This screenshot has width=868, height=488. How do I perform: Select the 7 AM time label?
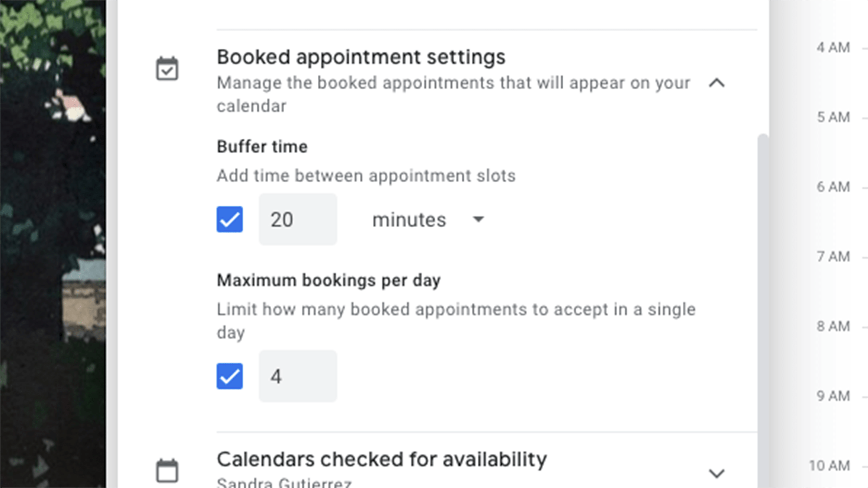coord(833,256)
